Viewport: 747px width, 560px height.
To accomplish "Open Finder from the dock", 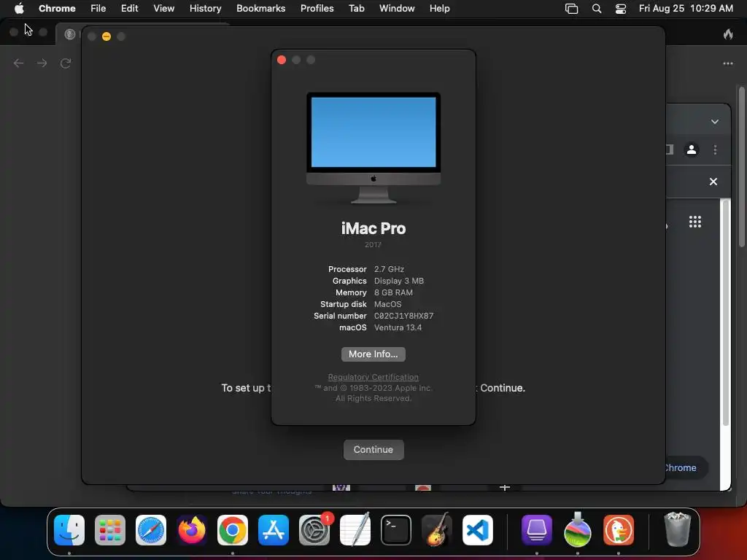I will tap(69, 530).
